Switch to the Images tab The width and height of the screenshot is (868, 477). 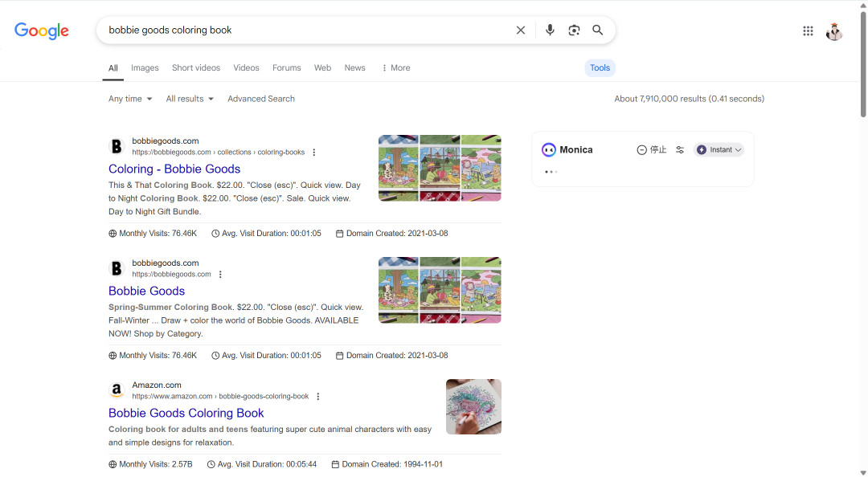[145, 67]
